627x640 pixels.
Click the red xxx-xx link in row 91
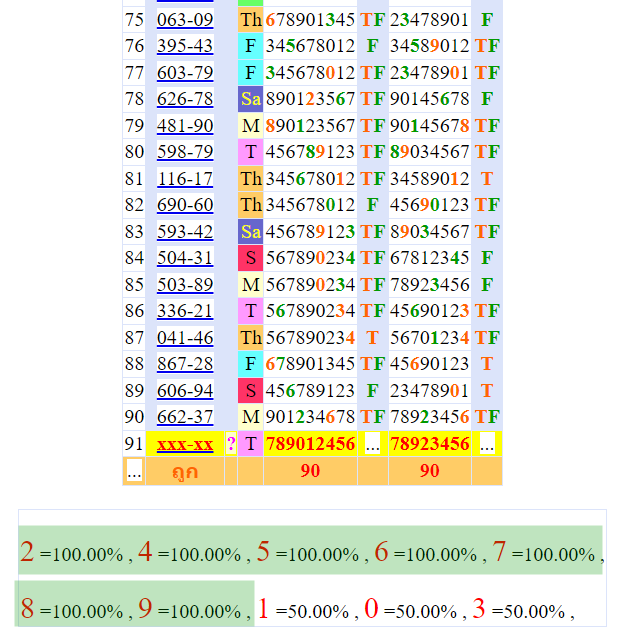[x=185, y=444]
